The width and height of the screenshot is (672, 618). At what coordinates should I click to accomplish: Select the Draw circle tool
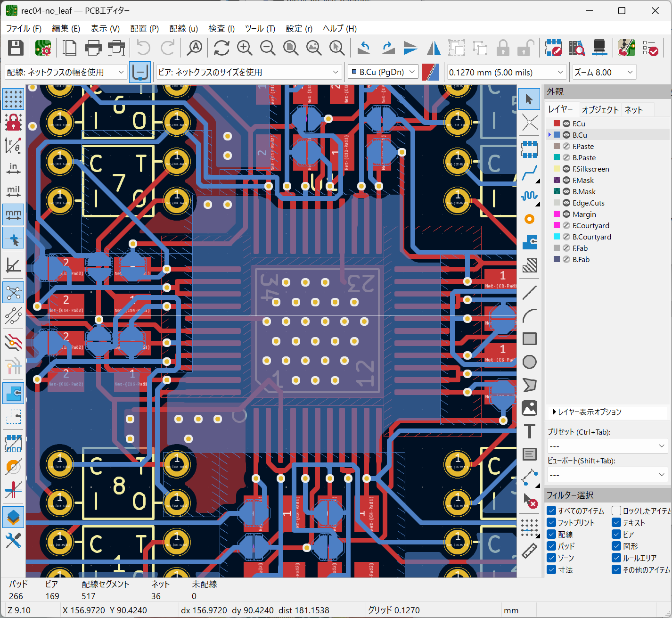(529, 362)
